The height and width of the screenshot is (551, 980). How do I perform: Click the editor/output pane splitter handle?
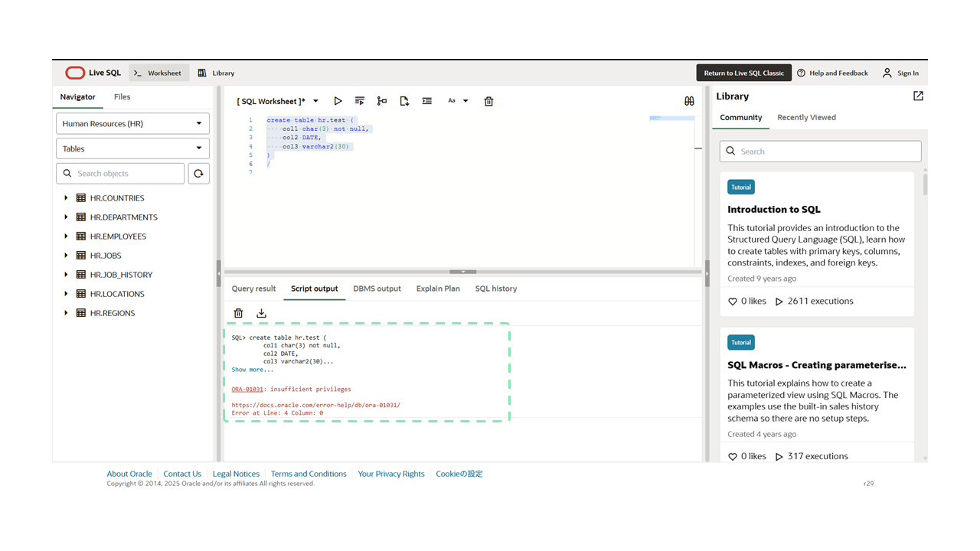tap(463, 272)
